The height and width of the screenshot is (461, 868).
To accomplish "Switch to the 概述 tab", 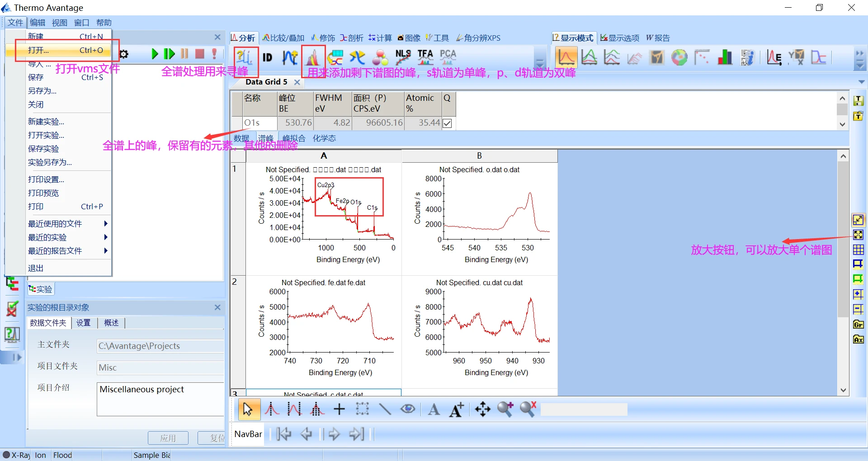I will pyautogui.click(x=111, y=323).
